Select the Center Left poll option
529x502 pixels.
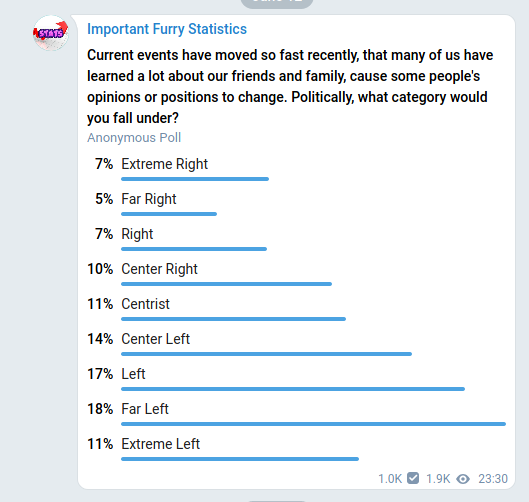click(x=297, y=343)
